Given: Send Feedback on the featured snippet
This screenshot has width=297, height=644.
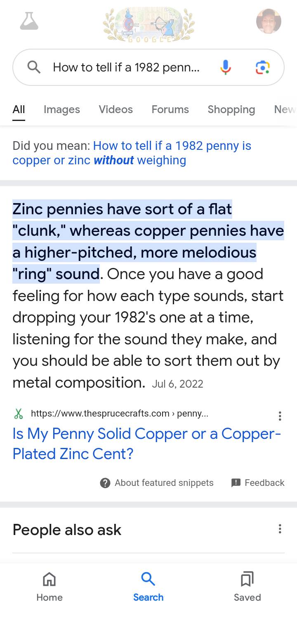Looking at the screenshot, I should [x=258, y=483].
